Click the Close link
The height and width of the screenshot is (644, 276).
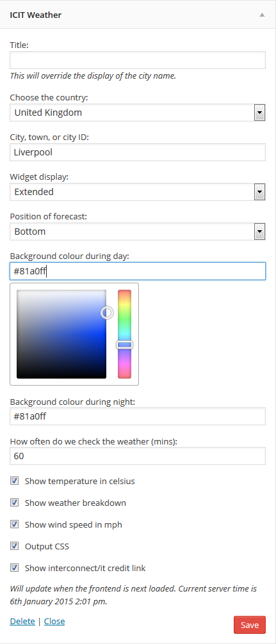[x=54, y=622]
